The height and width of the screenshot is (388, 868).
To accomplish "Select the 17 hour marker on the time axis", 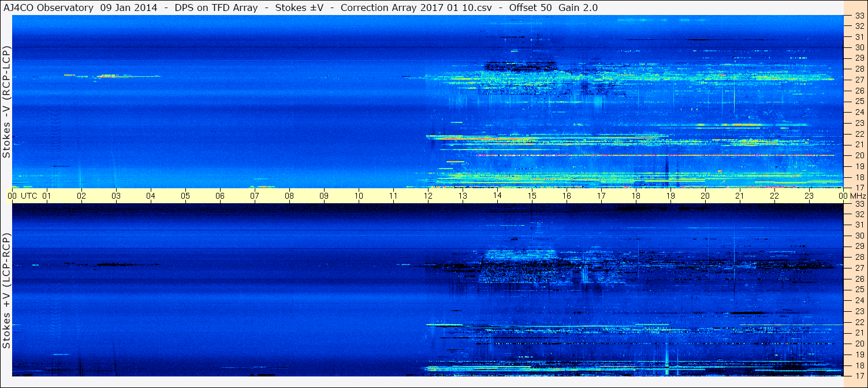I will coord(601,196).
